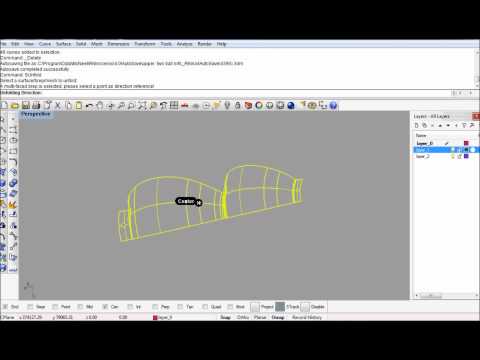Enable the Tan object snap checkbox
Viewport: 480px width, 360px height.
tap(180, 307)
